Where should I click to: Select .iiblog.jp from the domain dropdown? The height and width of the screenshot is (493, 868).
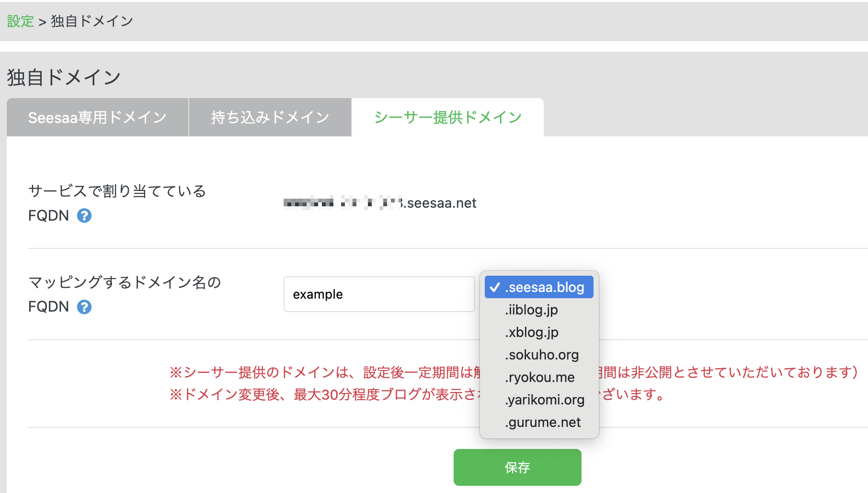coord(532,310)
